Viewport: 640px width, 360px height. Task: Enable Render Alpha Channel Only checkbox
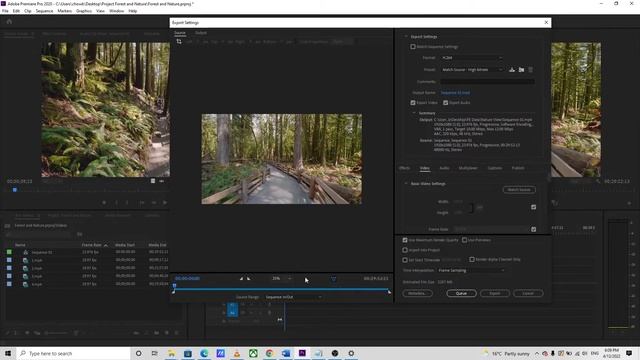(472, 259)
